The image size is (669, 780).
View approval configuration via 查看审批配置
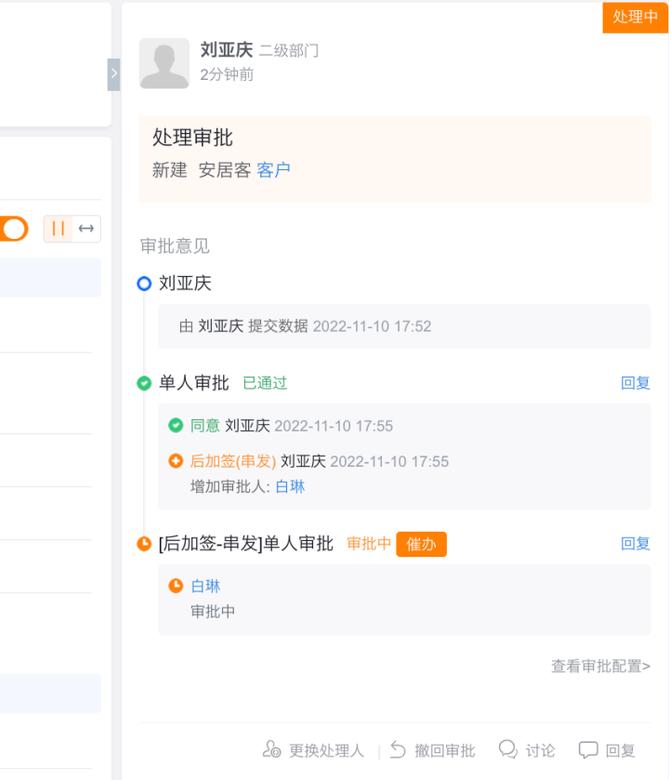(x=600, y=666)
